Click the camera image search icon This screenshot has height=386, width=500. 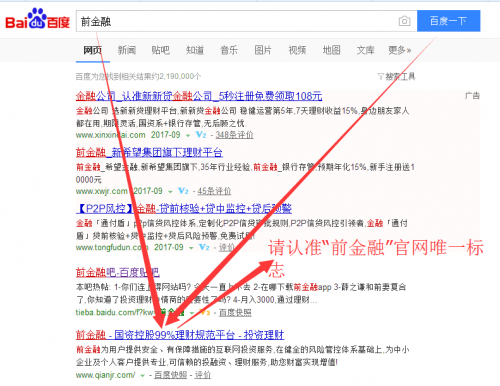(404, 21)
